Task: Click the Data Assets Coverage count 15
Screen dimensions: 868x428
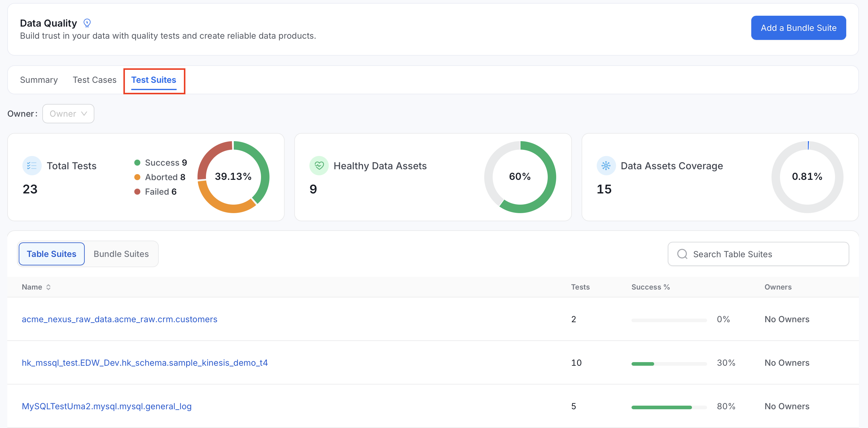Action: pos(604,189)
